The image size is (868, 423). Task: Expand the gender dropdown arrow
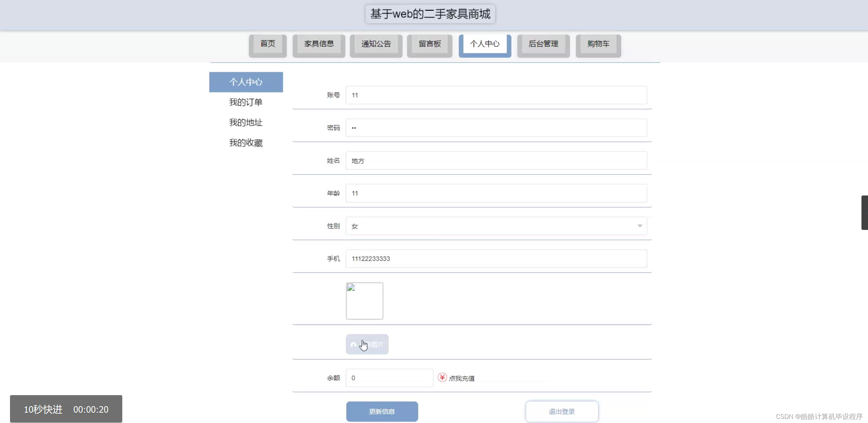[640, 226]
